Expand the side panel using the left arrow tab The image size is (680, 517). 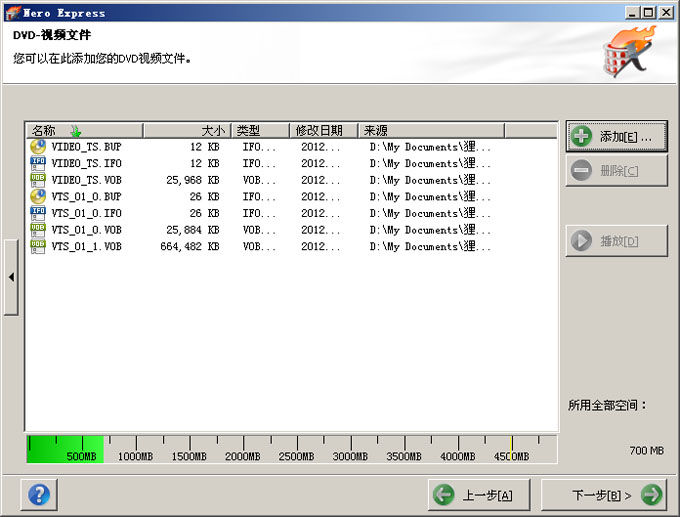[x=11, y=277]
